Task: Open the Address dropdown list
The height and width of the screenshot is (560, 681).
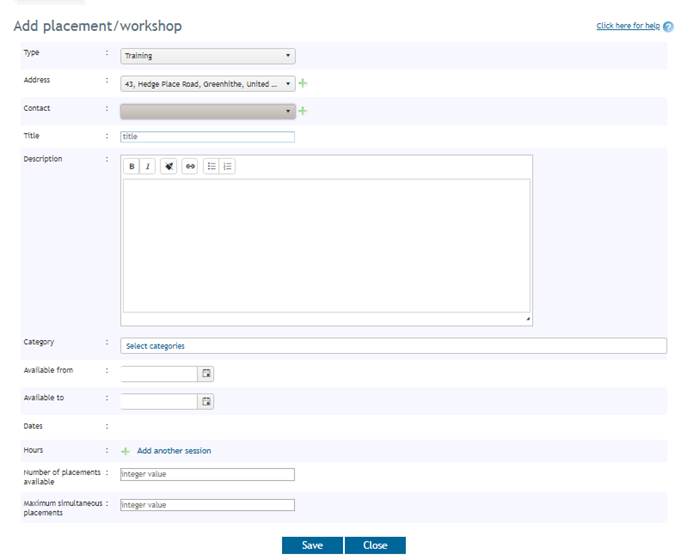Action: [208, 84]
